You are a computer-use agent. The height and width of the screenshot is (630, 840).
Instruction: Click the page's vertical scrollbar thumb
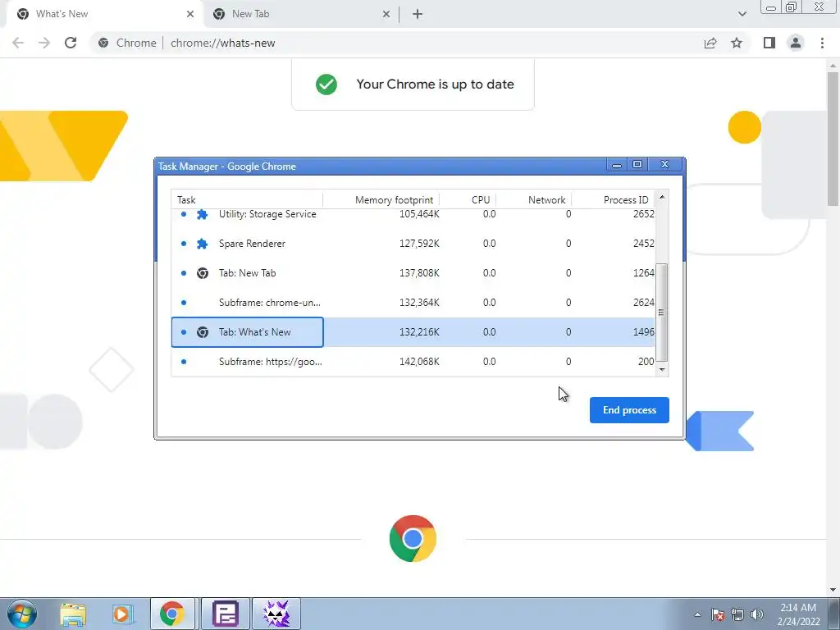(x=833, y=138)
